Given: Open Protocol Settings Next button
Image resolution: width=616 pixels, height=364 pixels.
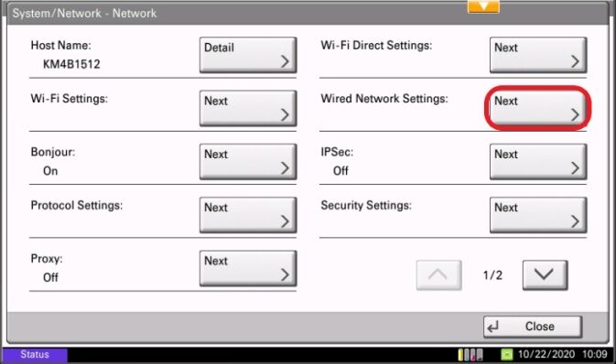Looking at the screenshot, I should pos(248,215).
